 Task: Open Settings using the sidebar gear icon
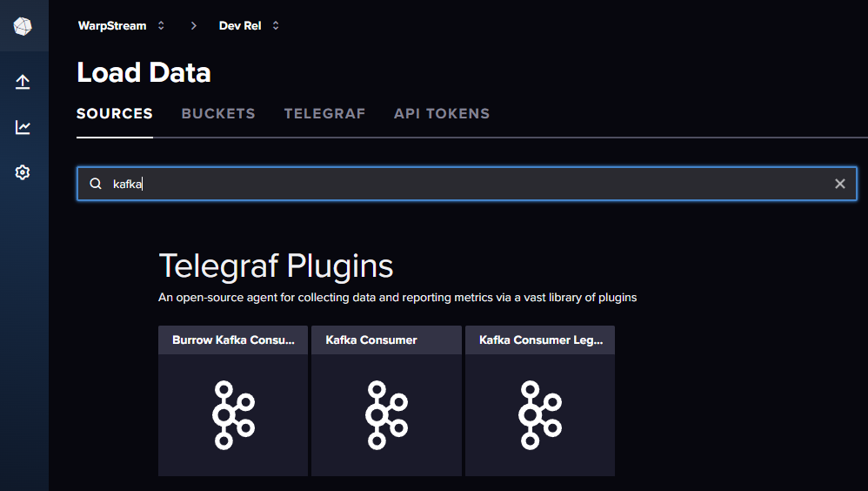(x=23, y=172)
